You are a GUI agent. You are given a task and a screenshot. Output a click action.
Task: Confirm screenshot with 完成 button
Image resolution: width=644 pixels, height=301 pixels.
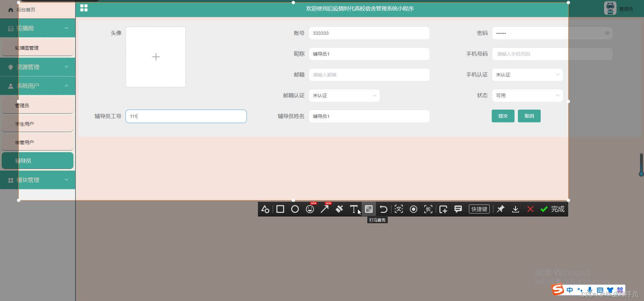(552, 209)
